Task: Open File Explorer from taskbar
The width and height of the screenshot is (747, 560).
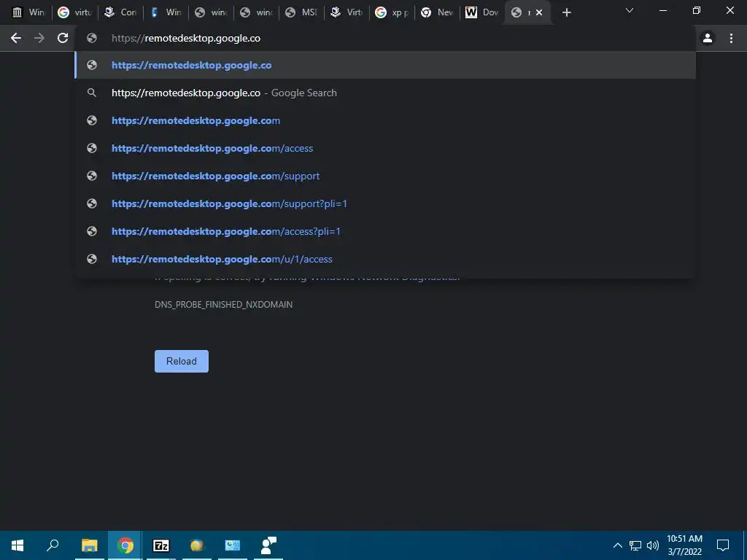Action: click(x=89, y=545)
